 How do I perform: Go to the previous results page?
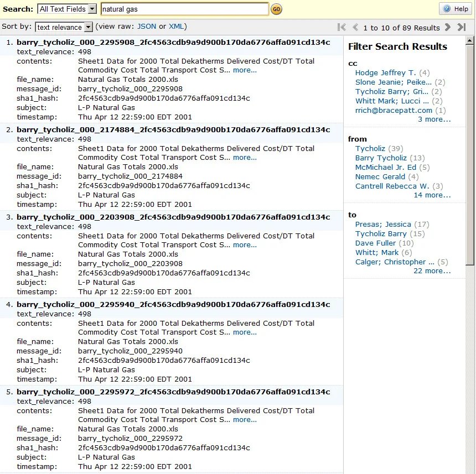pyautogui.click(x=355, y=27)
